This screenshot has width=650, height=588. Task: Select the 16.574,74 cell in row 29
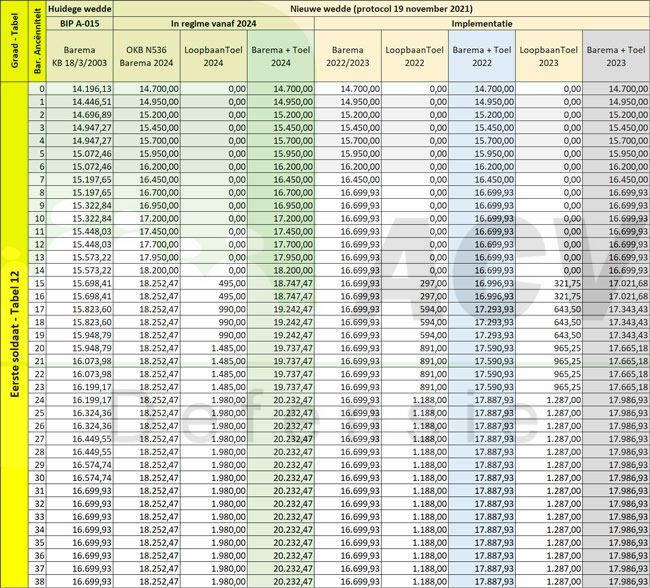click(x=80, y=464)
